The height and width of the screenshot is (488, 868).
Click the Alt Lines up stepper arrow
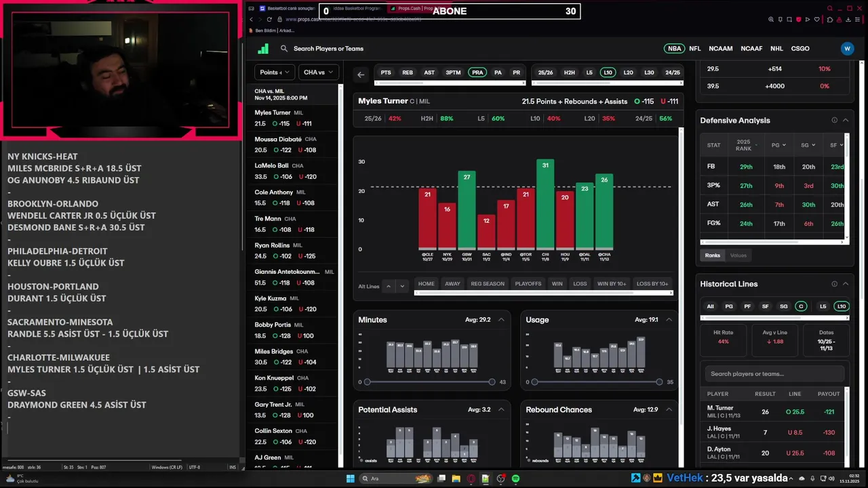point(389,287)
